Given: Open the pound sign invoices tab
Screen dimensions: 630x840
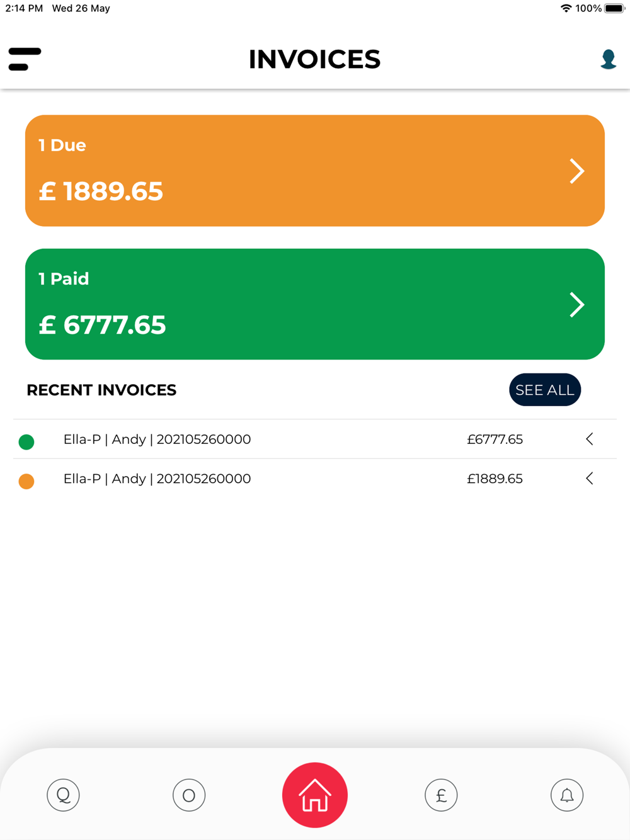Looking at the screenshot, I should (x=441, y=795).
